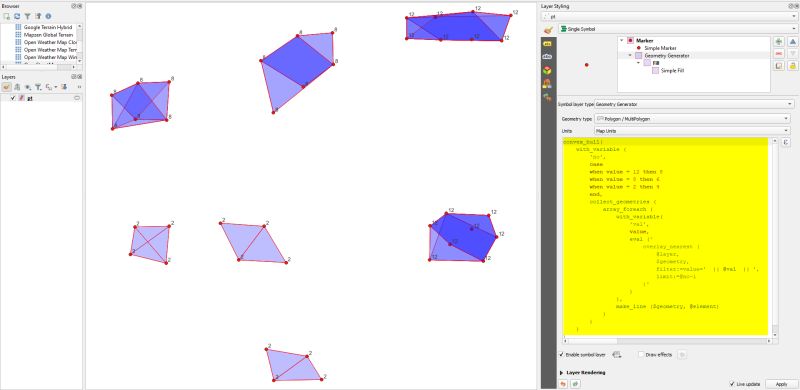Open Manage Map Themes icon in Layers
The width and height of the screenshot is (800, 390).
coord(28,87)
